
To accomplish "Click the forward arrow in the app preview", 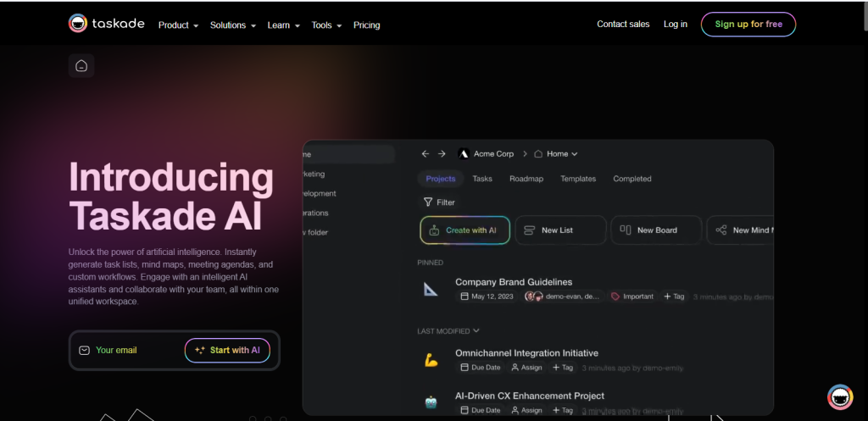I will pyautogui.click(x=442, y=154).
